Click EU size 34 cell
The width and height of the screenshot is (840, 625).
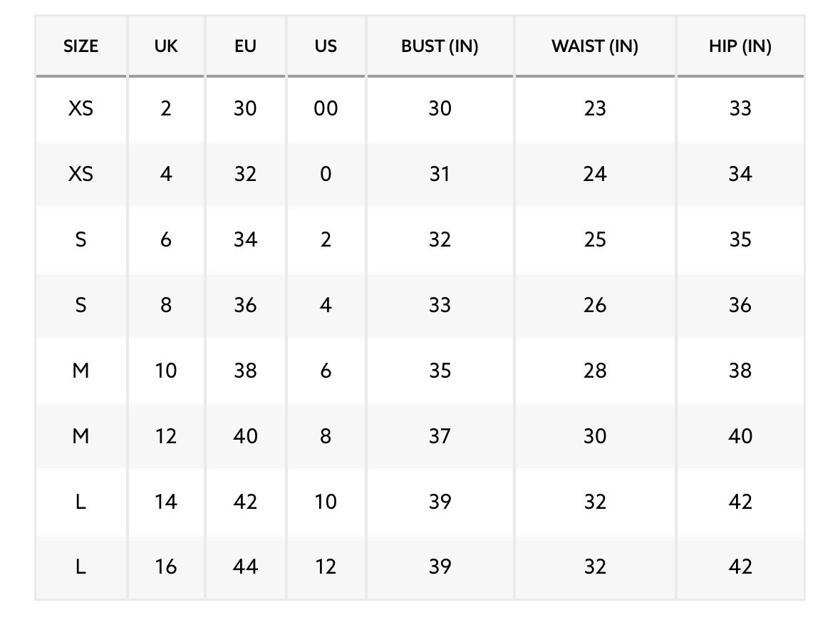pyautogui.click(x=245, y=239)
